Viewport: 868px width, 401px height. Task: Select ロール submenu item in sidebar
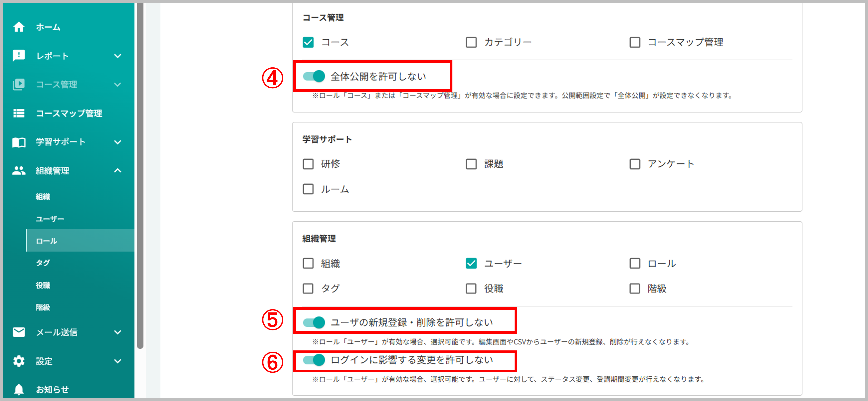pyautogui.click(x=80, y=241)
